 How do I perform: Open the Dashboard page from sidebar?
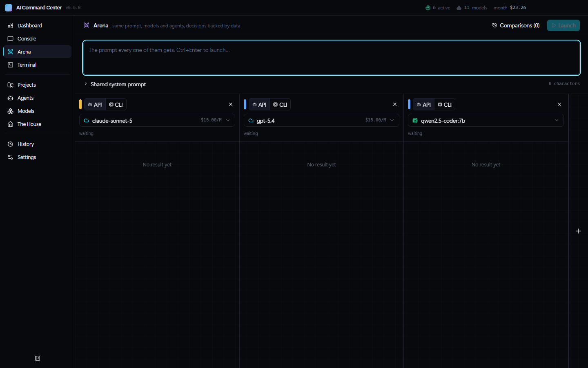(x=38, y=25)
